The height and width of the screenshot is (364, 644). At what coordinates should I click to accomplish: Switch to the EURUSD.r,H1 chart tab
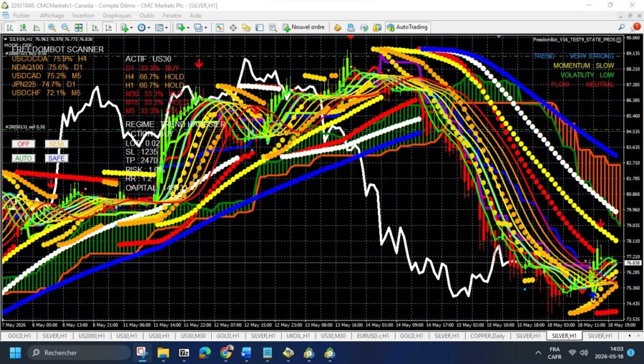(373, 336)
